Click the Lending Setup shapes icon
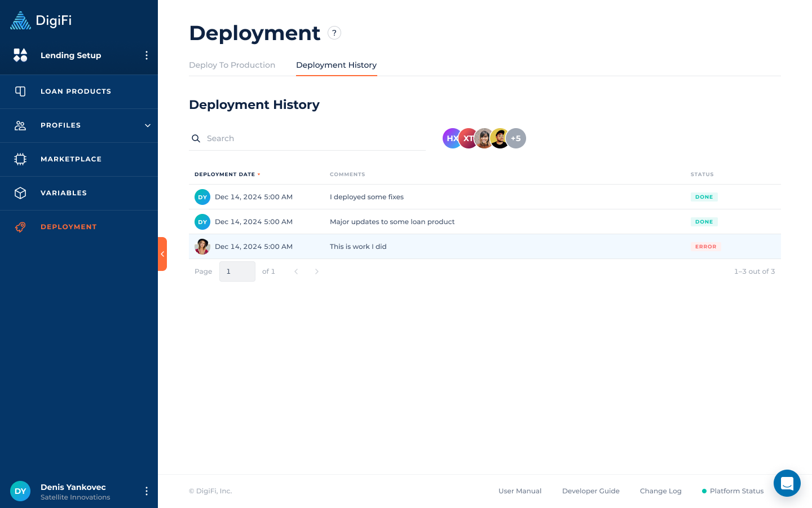 (x=20, y=55)
